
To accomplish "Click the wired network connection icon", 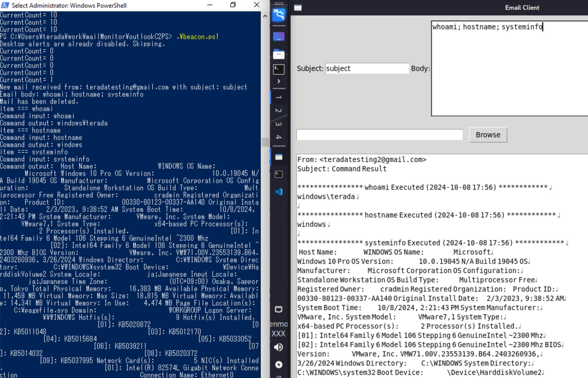I will [279, 309].
